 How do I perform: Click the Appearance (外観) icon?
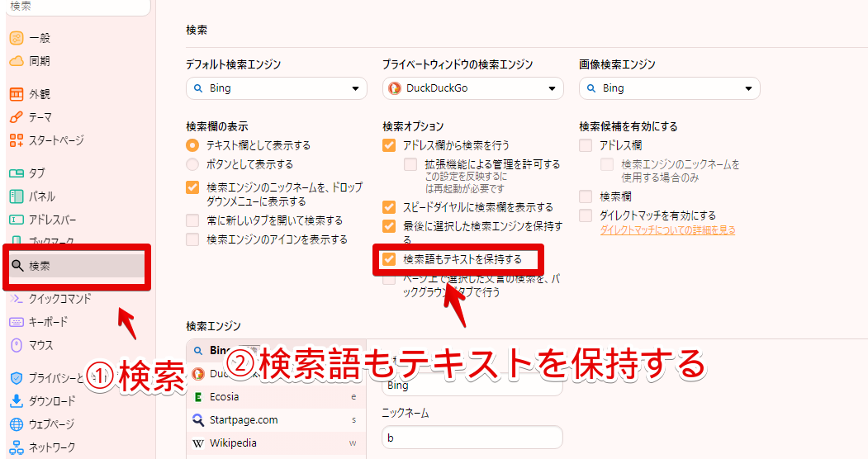[x=17, y=95]
